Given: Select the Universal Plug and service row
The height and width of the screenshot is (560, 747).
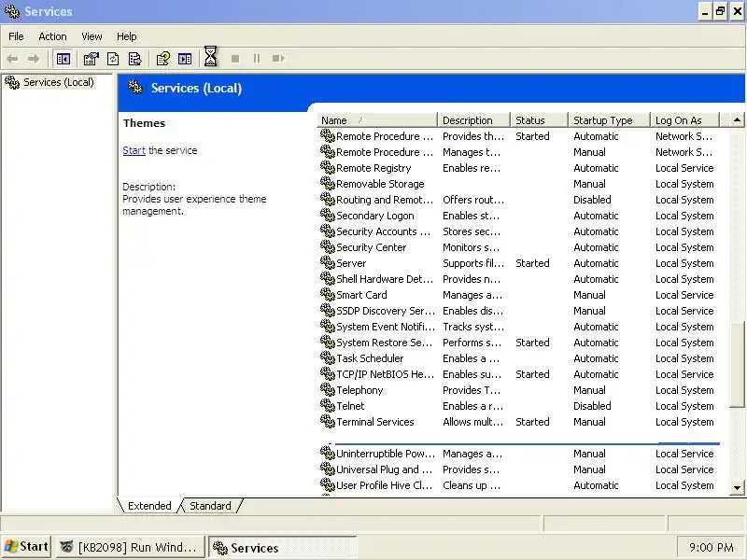Looking at the screenshot, I should 519,469.
